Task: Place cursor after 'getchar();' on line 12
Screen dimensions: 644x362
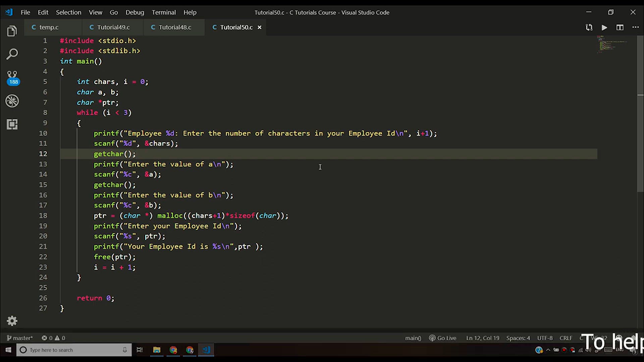Action: click(136, 154)
